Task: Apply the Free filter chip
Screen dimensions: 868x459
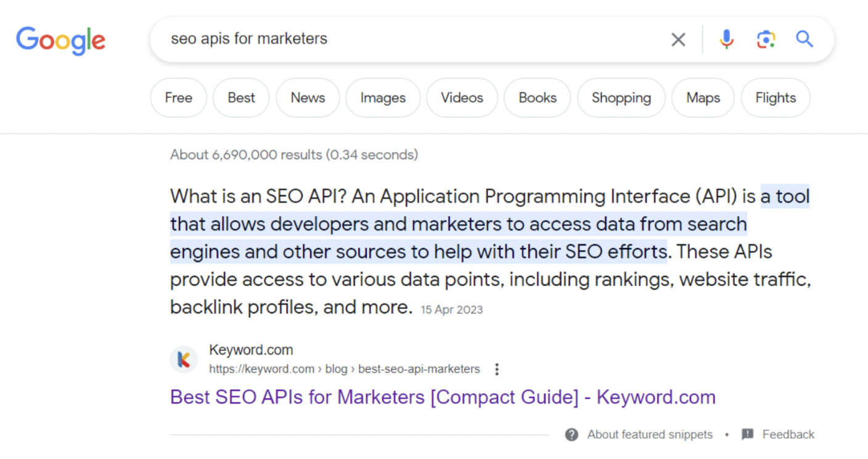Action: [178, 97]
